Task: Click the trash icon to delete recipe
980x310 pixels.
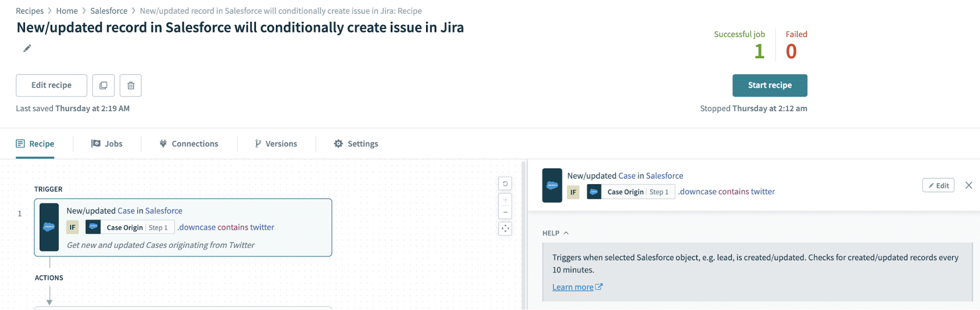Action: coord(131,85)
